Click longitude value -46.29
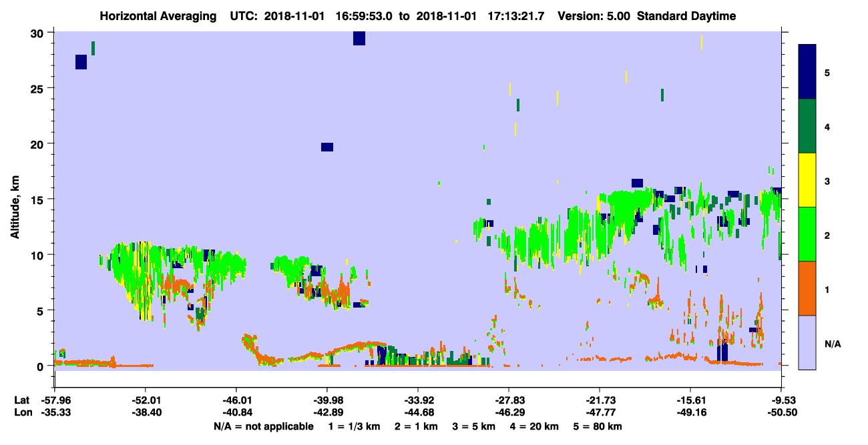Viewport: 868px width, 445px height. (509, 412)
